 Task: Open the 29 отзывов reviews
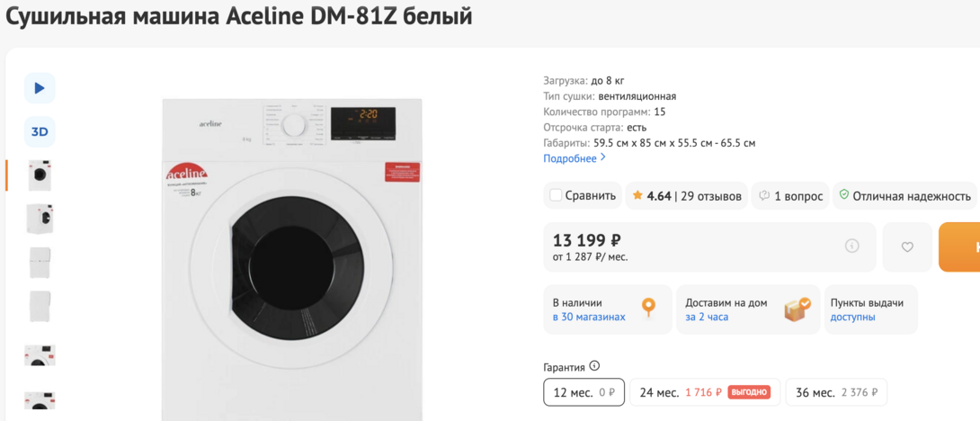tap(710, 196)
